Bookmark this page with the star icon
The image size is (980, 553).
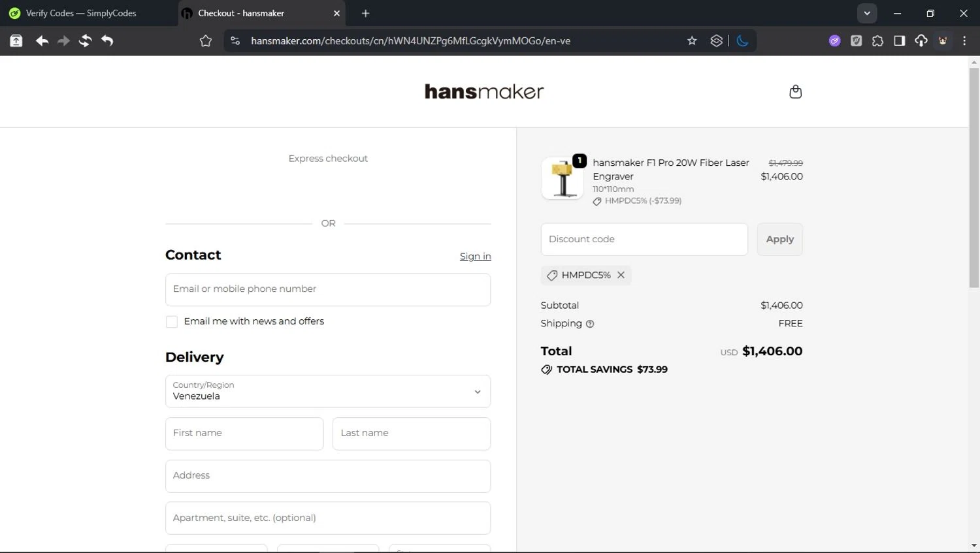pyautogui.click(x=692, y=40)
